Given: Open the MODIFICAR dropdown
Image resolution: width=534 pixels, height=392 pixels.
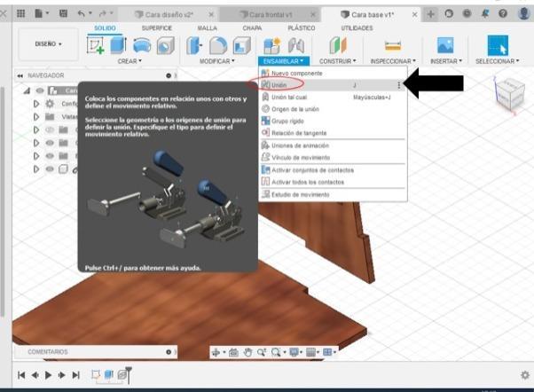Looking at the screenshot, I should click(217, 61).
